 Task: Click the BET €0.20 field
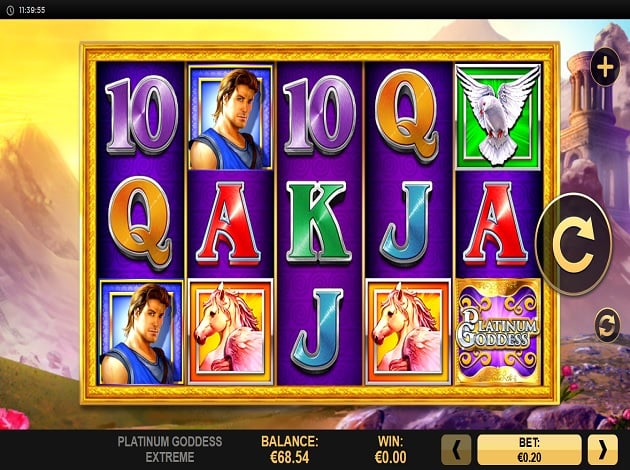529,450
